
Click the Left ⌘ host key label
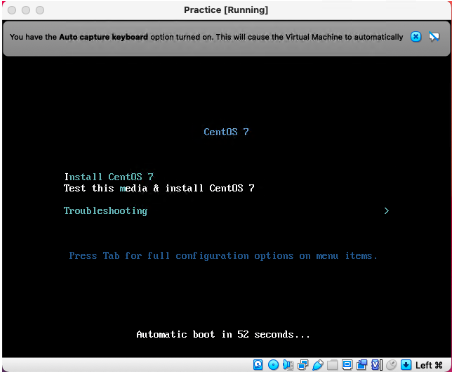pyautogui.click(x=429, y=365)
